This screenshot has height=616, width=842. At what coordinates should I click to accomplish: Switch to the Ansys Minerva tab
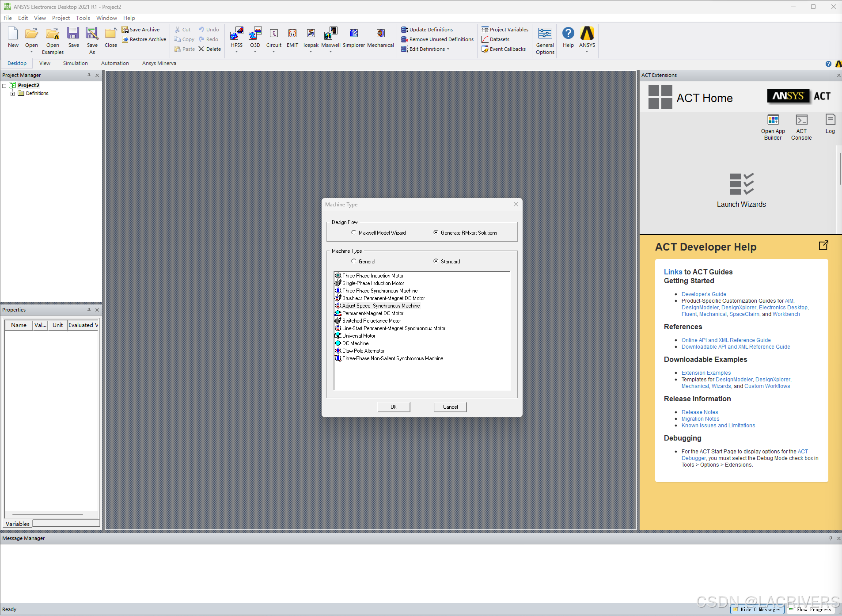pos(159,63)
